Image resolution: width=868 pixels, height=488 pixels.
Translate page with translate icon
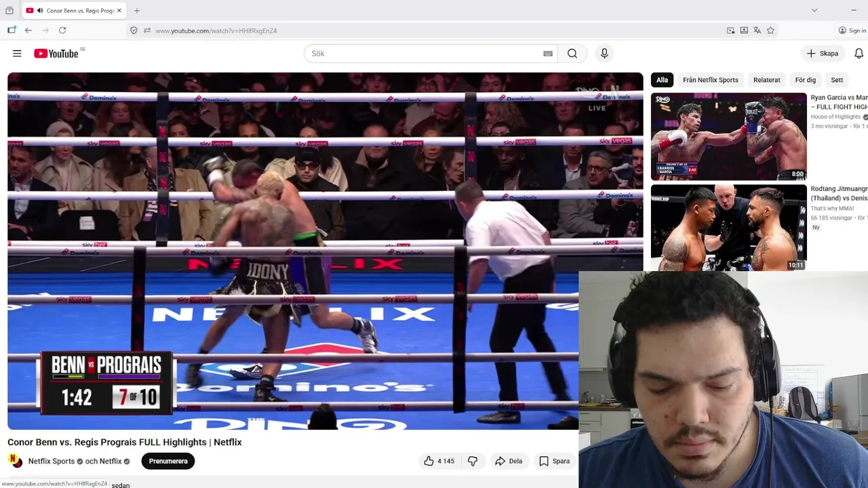[757, 30]
